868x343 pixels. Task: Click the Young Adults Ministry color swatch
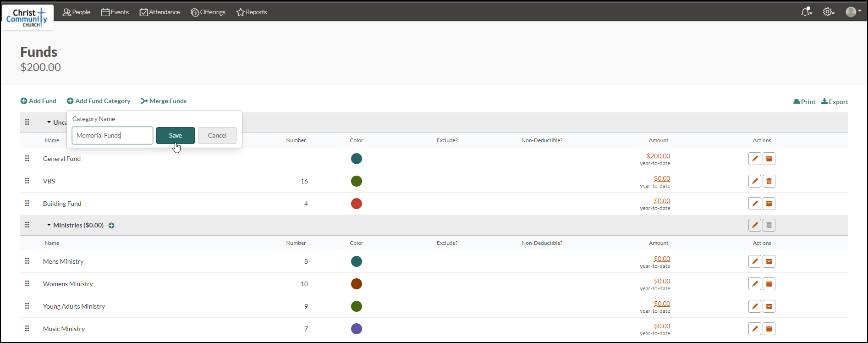click(x=357, y=306)
